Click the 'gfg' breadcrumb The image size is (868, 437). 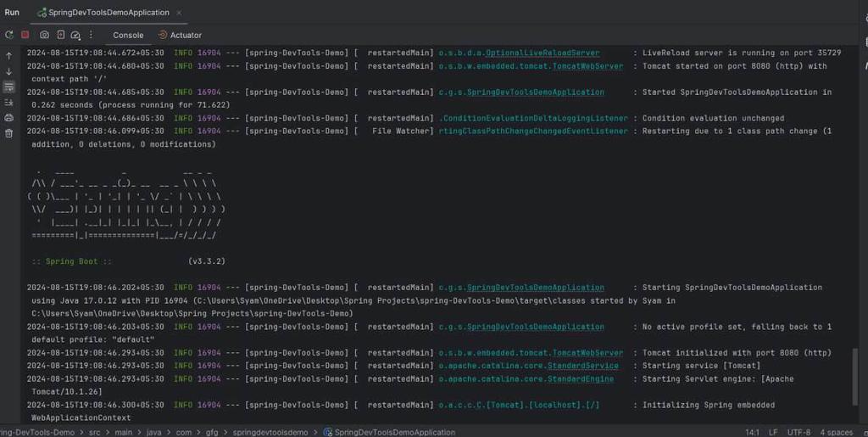click(212, 432)
